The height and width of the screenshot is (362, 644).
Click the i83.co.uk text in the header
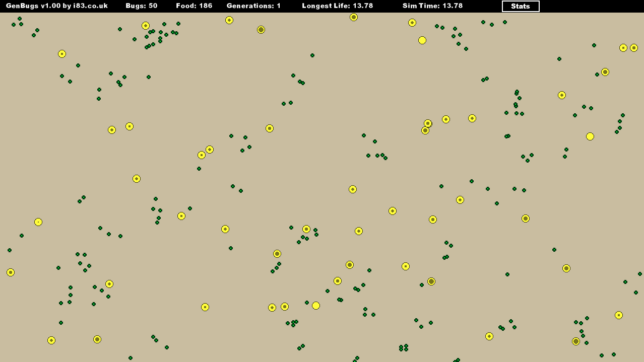[x=91, y=6]
